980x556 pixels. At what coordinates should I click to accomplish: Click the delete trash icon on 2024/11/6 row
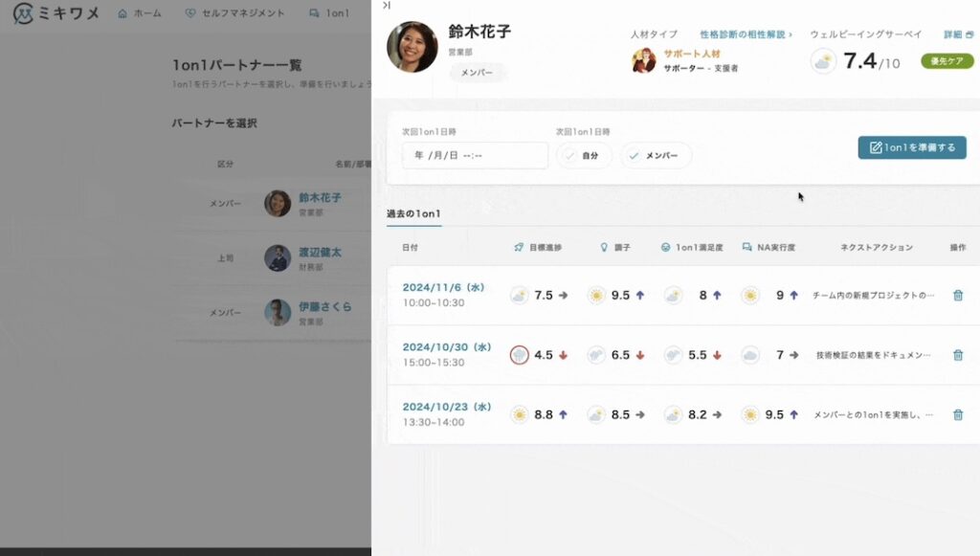click(957, 295)
